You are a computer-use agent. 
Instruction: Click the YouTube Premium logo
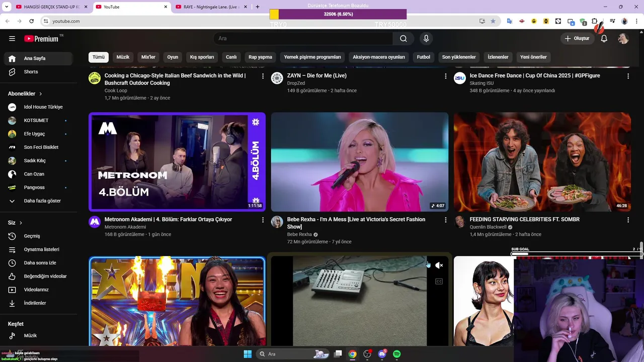(41, 38)
